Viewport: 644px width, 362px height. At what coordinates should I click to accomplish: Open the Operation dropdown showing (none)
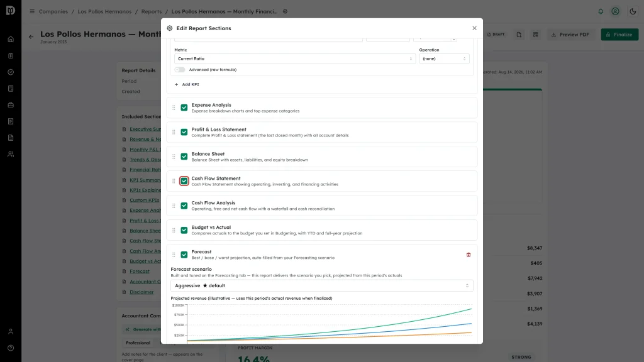click(444, 58)
